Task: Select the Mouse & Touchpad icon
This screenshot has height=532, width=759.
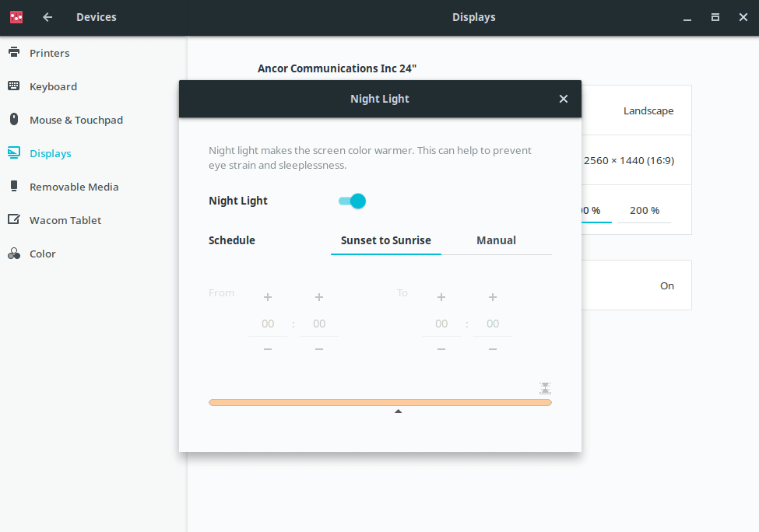Action: pos(14,120)
